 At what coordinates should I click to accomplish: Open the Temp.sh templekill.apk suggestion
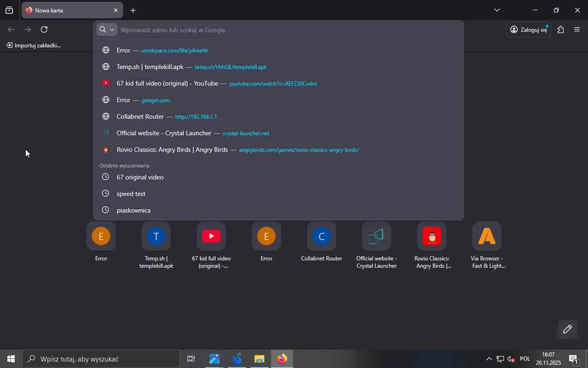[x=278, y=67]
